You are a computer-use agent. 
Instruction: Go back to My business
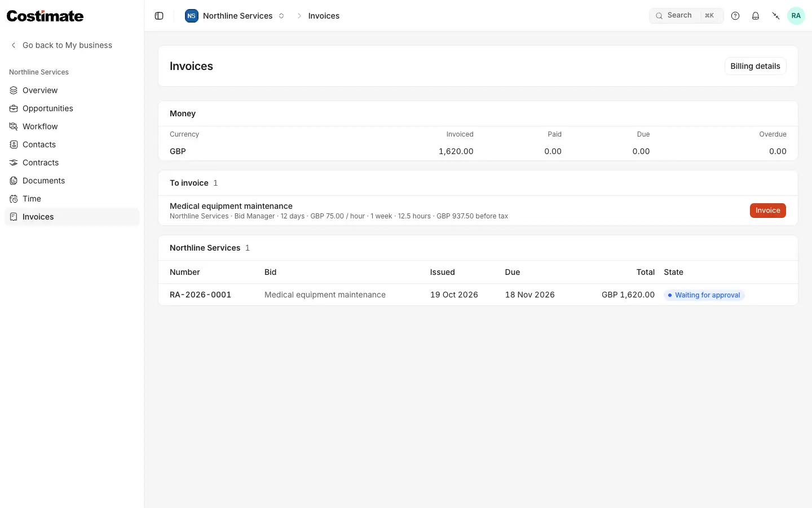click(x=67, y=45)
